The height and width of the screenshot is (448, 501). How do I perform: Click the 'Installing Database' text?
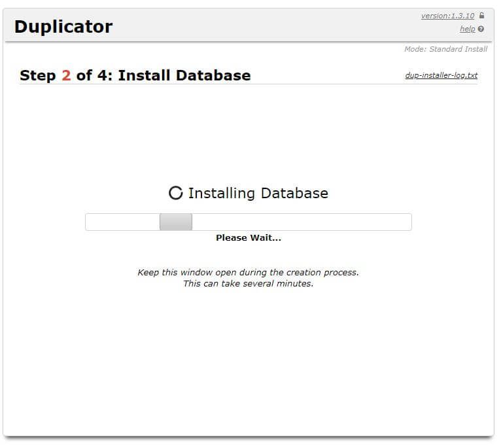click(x=258, y=194)
